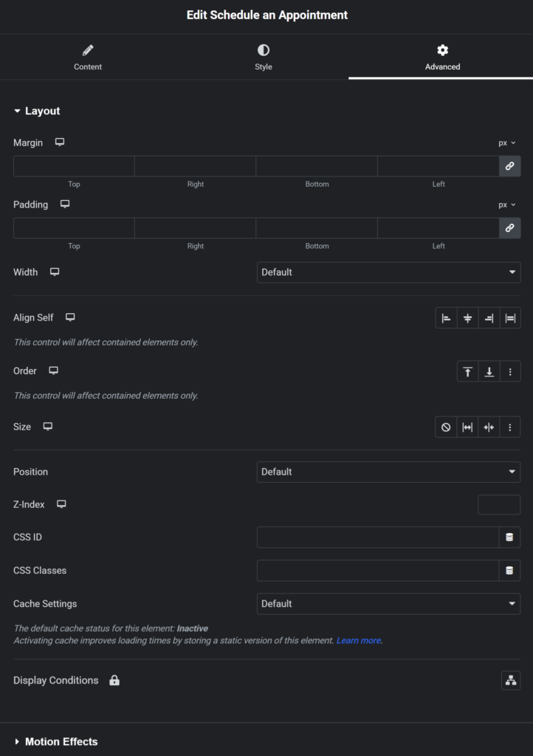Click the Padding Bottom input field
The image size is (533, 756).
(317, 227)
